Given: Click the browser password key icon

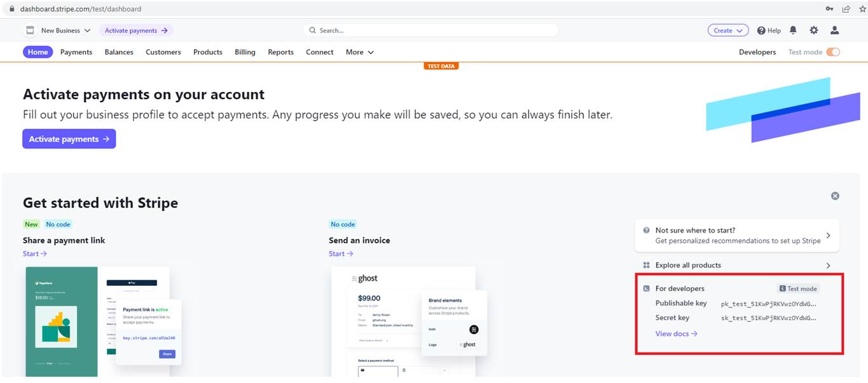Looking at the screenshot, I should tap(830, 9).
